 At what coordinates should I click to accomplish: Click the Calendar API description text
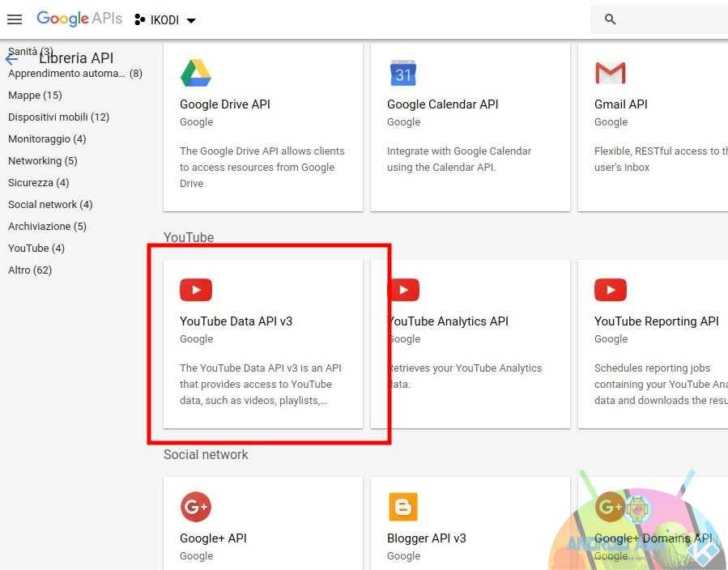click(x=459, y=160)
